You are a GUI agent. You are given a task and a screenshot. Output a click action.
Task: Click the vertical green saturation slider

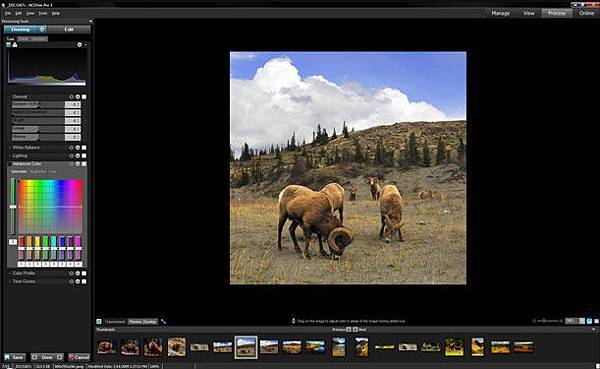pos(13,207)
